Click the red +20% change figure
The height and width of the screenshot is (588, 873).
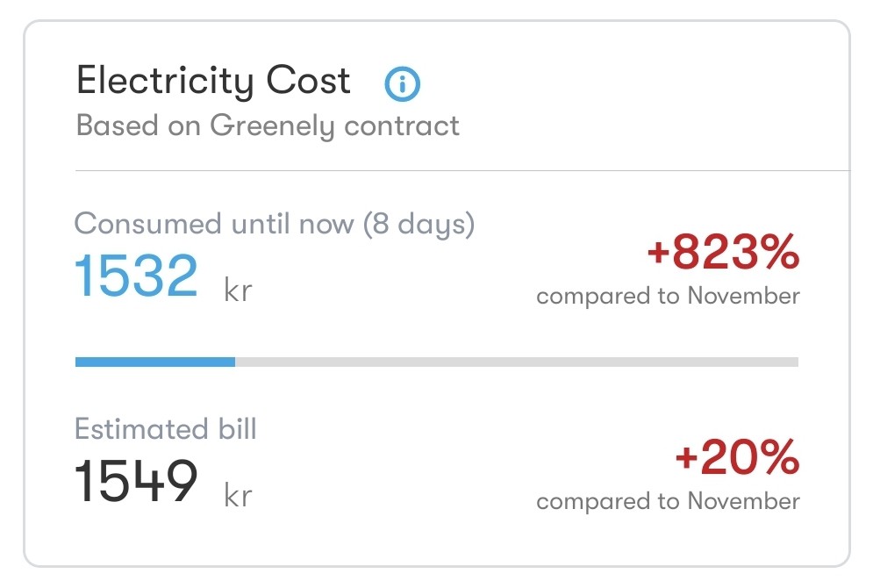tap(737, 459)
